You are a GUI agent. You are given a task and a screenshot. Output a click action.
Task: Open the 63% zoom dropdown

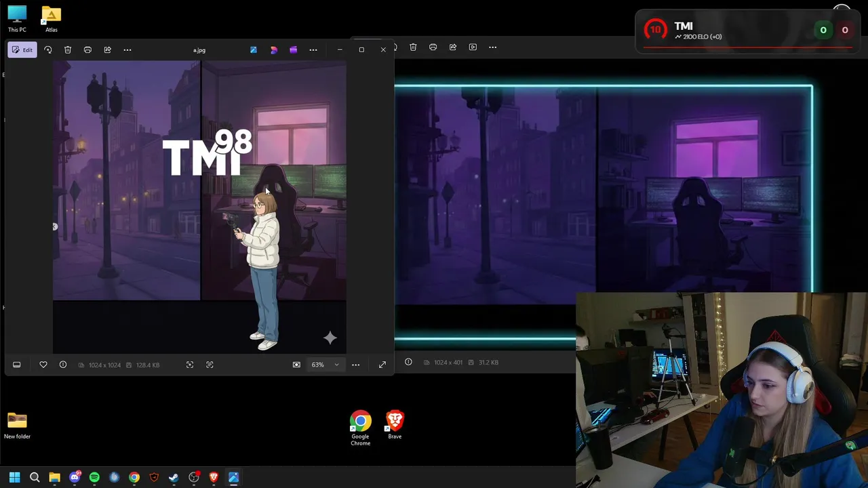click(x=325, y=365)
